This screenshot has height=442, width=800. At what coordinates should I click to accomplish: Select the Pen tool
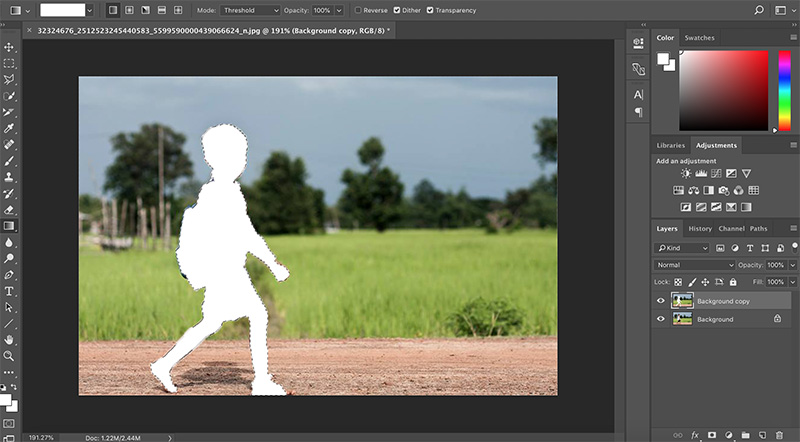coord(9,275)
